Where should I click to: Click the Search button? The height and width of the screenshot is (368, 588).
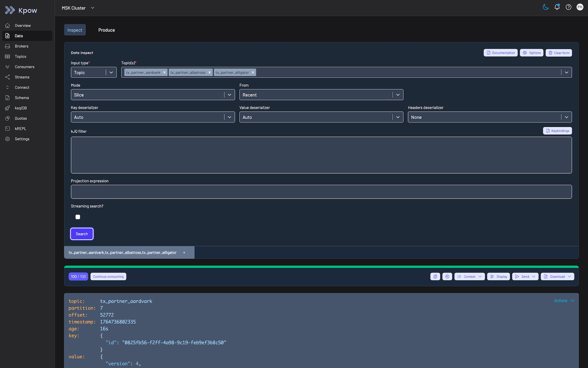82,234
